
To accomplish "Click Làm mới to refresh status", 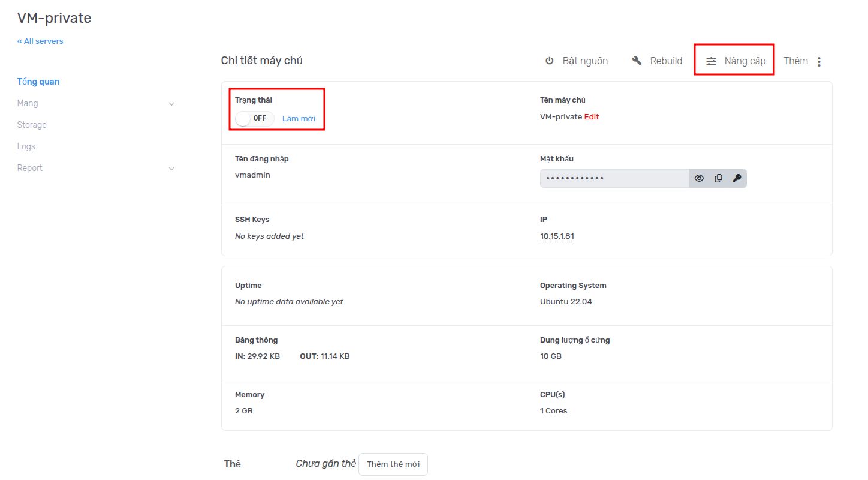I will (x=299, y=119).
